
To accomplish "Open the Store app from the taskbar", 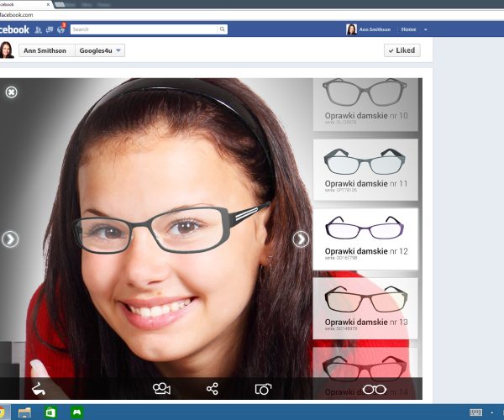I will click(x=50, y=412).
